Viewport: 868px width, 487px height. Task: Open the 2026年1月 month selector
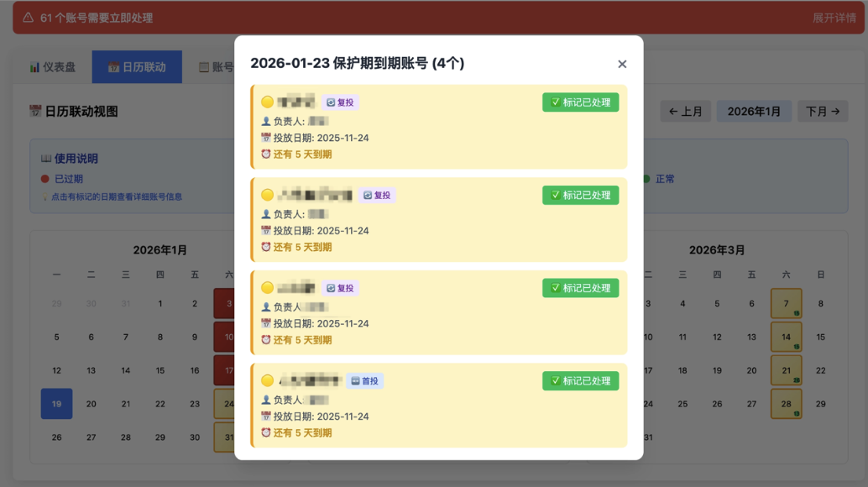coord(753,111)
